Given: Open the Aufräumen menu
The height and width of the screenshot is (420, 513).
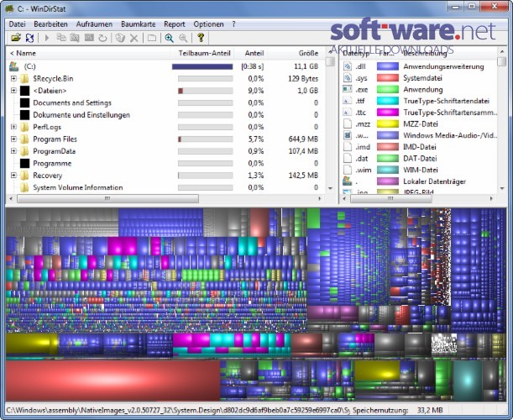Looking at the screenshot, I should (94, 24).
